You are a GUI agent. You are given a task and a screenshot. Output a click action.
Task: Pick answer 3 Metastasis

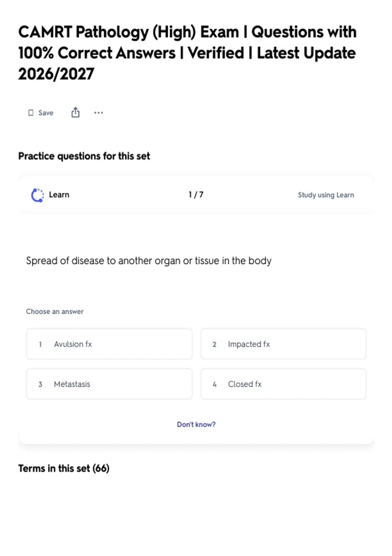click(109, 384)
